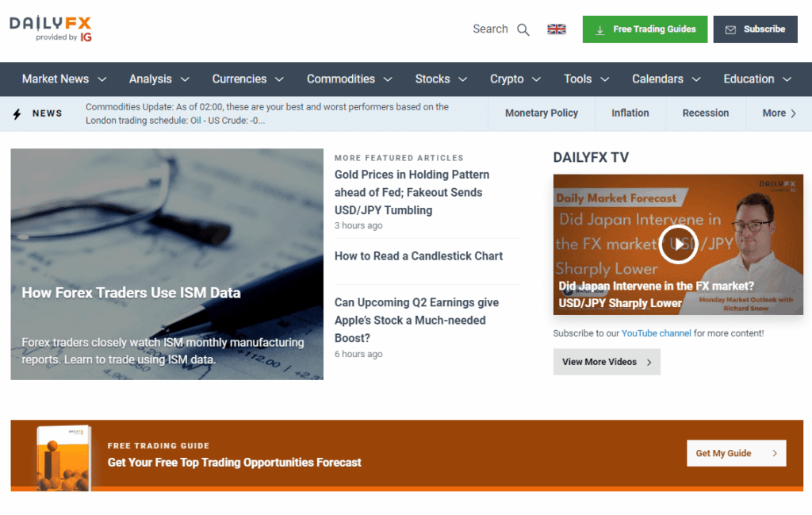Expand the Market News dropdown menu

(x=64, y=79)
